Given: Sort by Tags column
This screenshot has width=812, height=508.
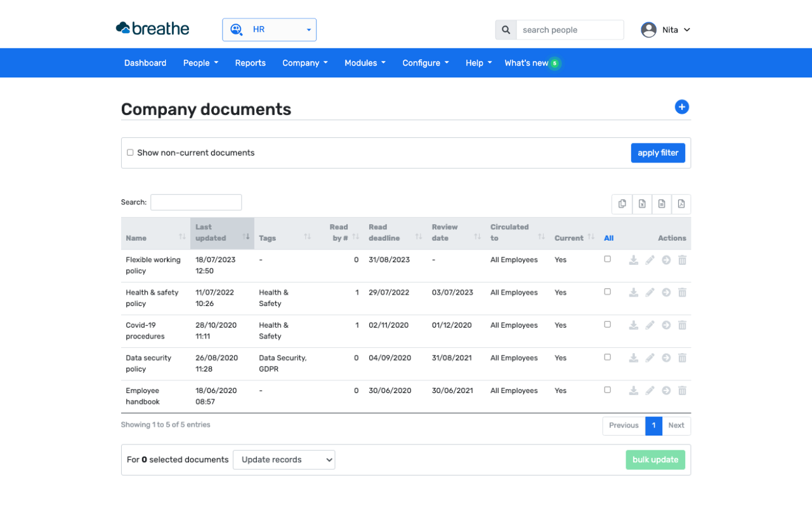Looking at the screenshot, I should coord(285,234).
